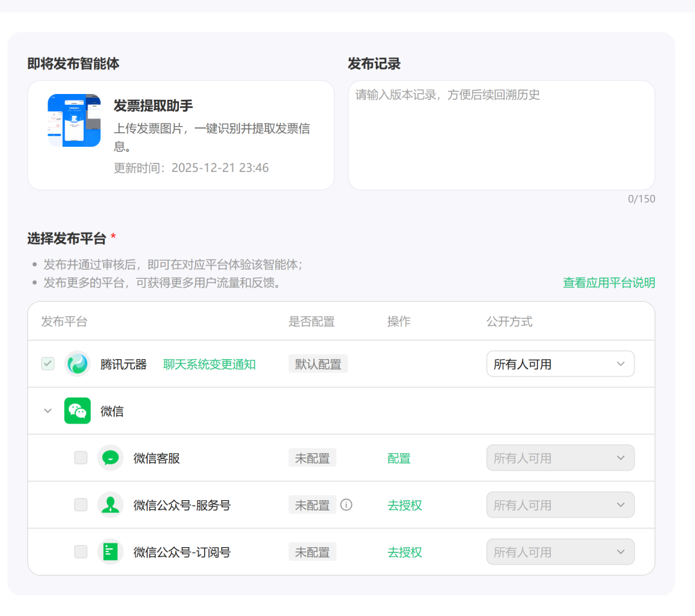The width and height of the screenshot is (695, 616).
Task: Click 聊天系统变更通知 link
Action: 209,365
